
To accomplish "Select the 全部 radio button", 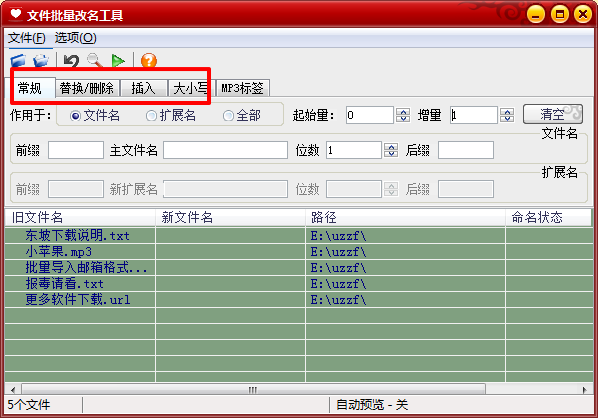I will point(242,115).
